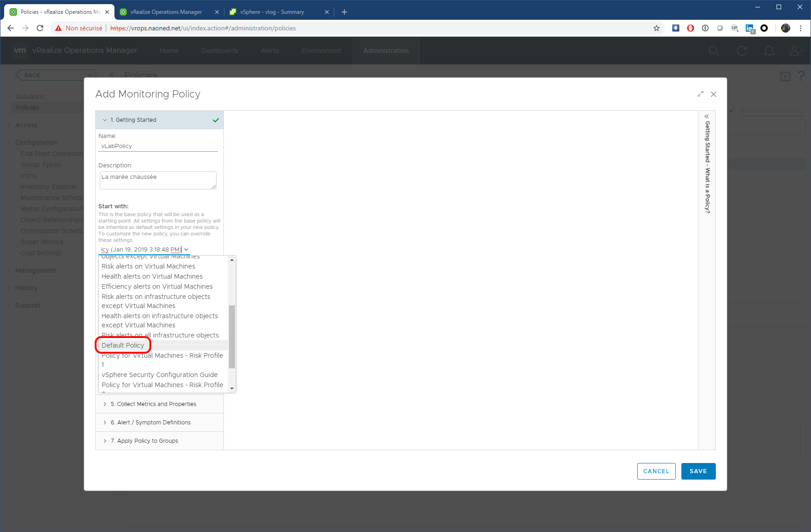This screenshot has height=532, width=811.
Task: Click the browser back arrow
Action: coord(11,28)
